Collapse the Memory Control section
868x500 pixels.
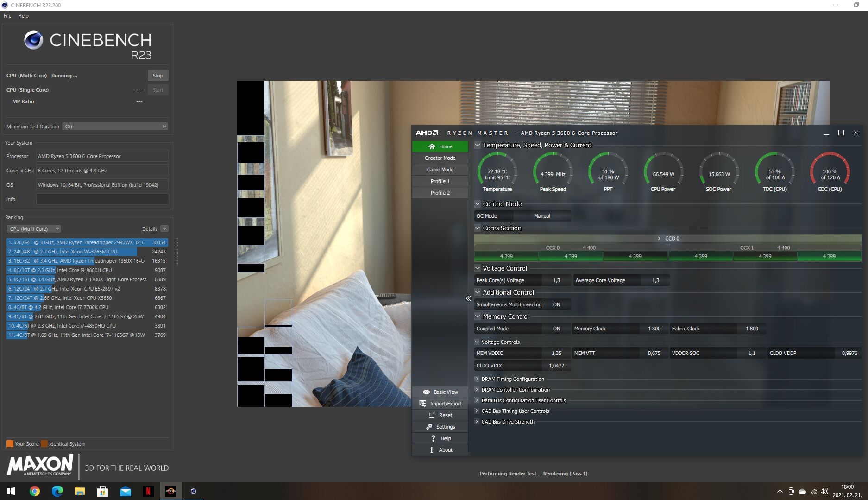(x=478, y=316)
